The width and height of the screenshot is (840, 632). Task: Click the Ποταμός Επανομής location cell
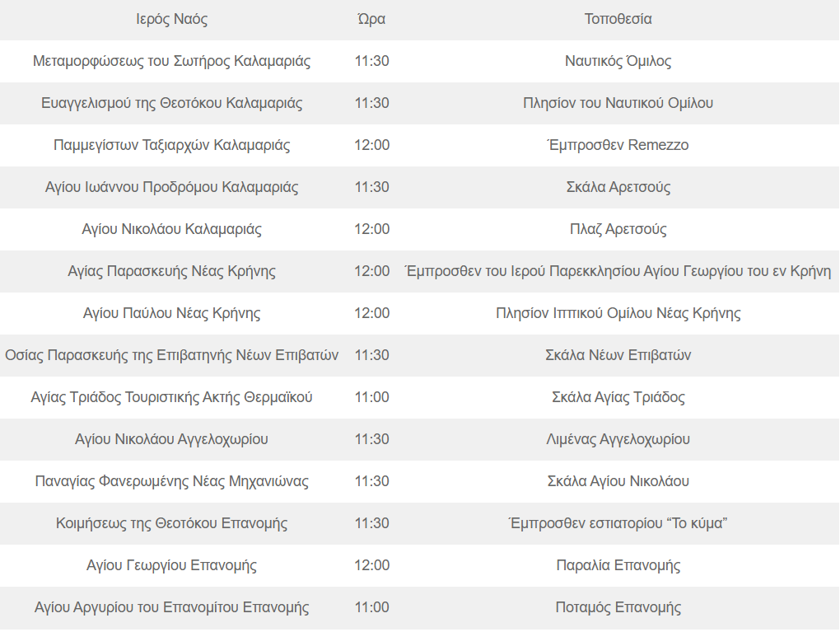click(x=618, y=607)
